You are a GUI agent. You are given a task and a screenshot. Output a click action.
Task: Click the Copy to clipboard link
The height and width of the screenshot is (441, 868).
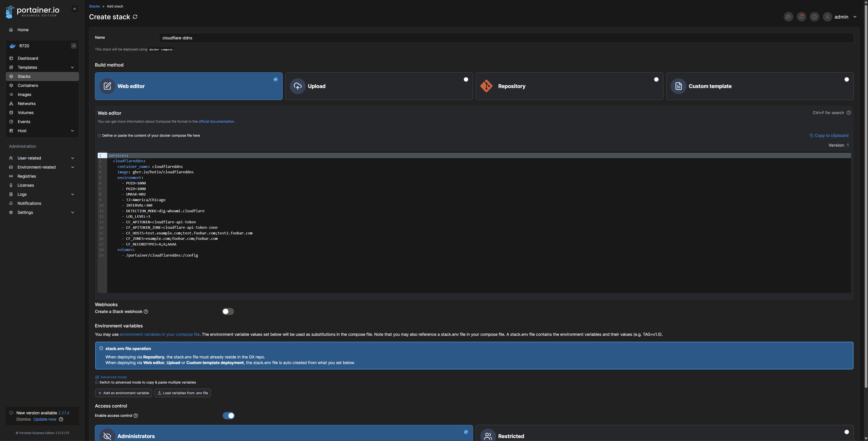[x=829, y=135]
